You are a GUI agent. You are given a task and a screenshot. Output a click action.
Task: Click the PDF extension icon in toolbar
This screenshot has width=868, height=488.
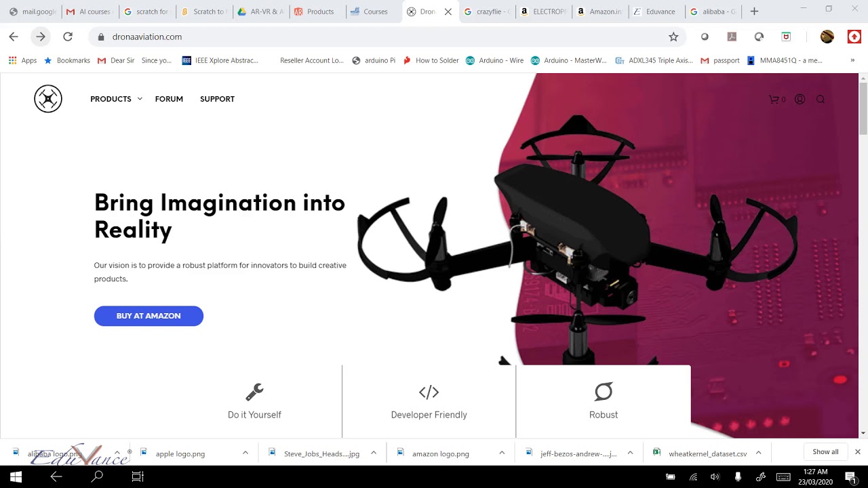[x=732, y=37]
